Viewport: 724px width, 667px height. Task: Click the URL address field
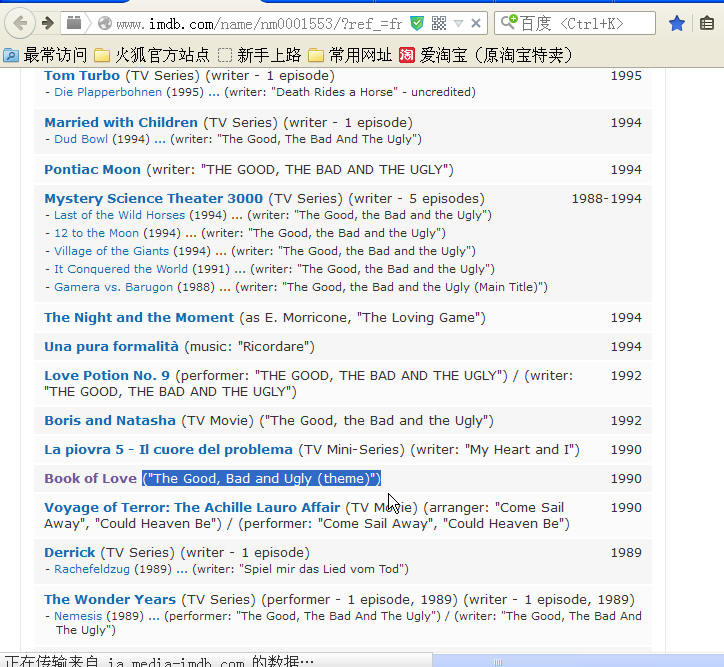point(259,23)
